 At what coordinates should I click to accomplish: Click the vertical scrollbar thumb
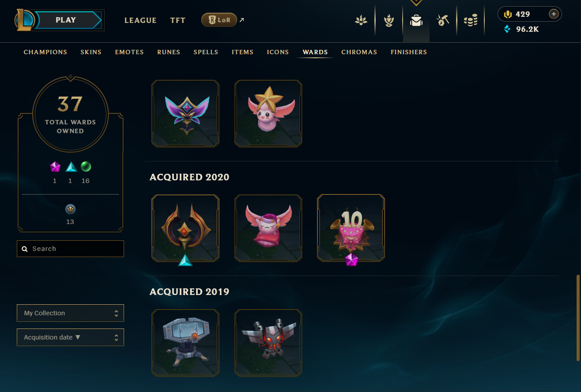[x=577, y=318]
